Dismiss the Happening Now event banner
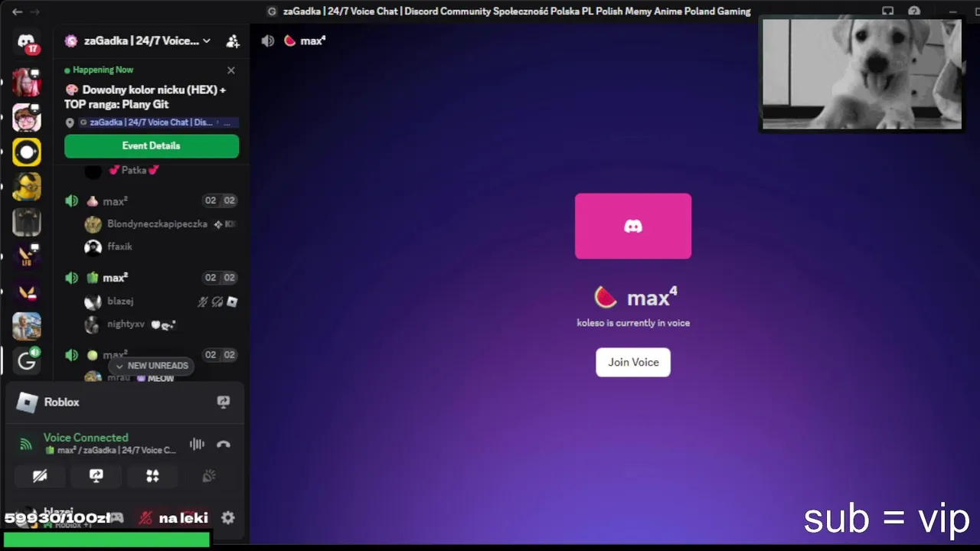Viewport: 980px width, 551px height. coord(231,70)
